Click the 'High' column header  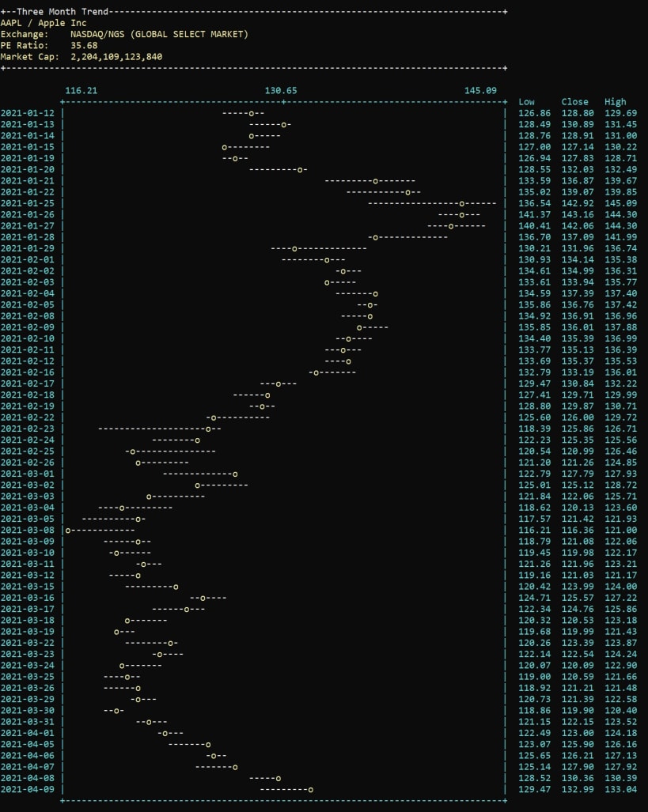[x=616, y=102]
